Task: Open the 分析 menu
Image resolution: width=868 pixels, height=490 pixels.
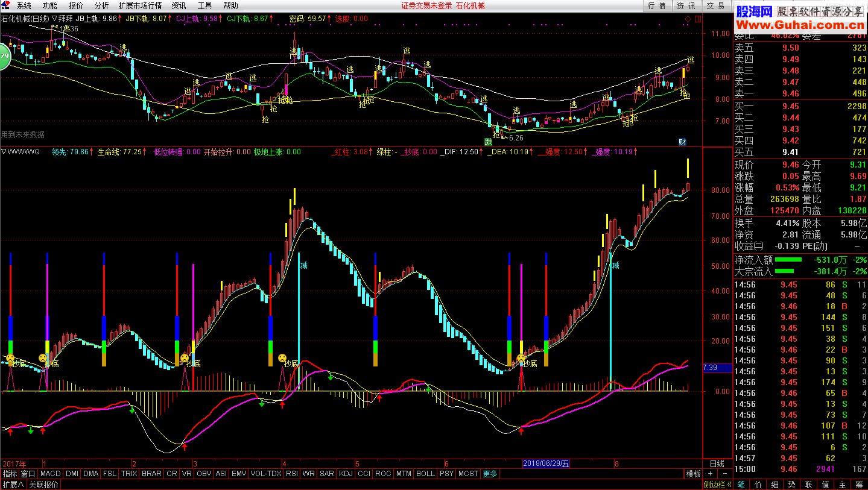Action: (102, 5)
